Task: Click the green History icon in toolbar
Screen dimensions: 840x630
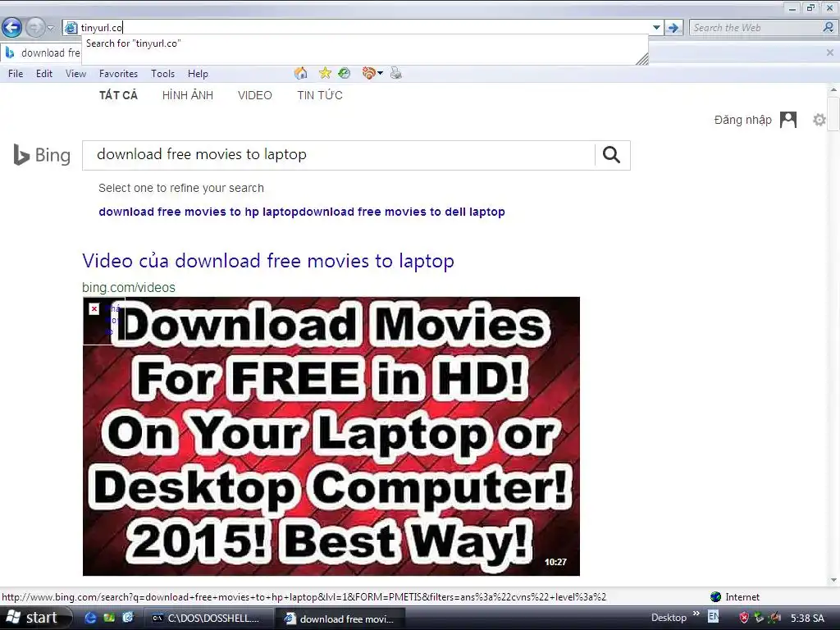Action: pos(345,73)
